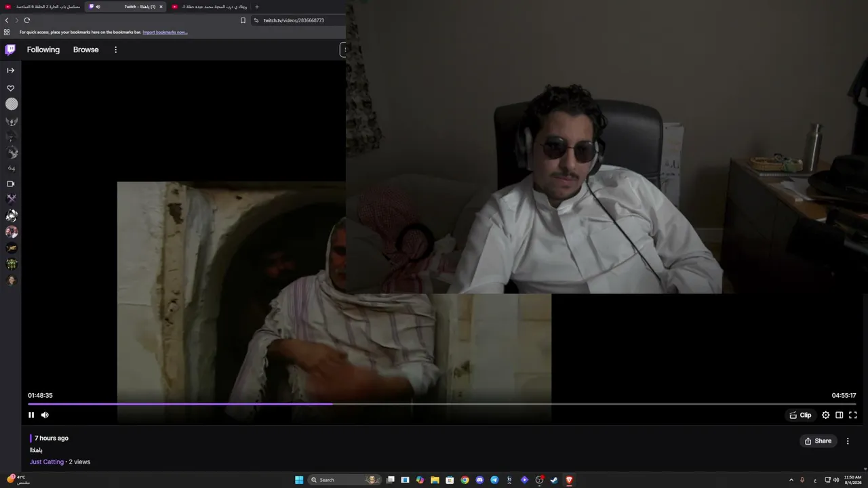Open Brave browser from the taskbar
868x488 pixels.
pyautogui.click(x=569, y=480)
